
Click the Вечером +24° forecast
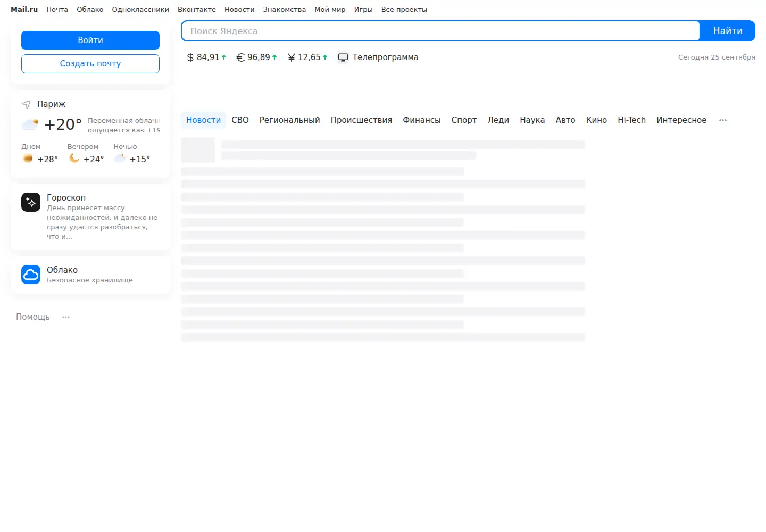coord(86,154)
